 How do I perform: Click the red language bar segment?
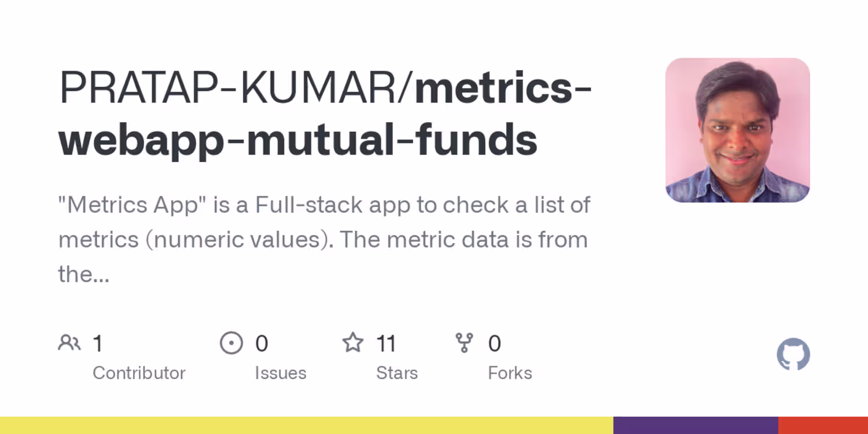(823, 425)
